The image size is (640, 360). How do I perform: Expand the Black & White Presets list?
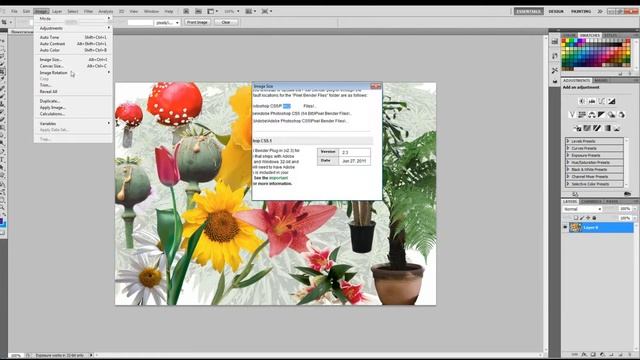click(568, 169)
